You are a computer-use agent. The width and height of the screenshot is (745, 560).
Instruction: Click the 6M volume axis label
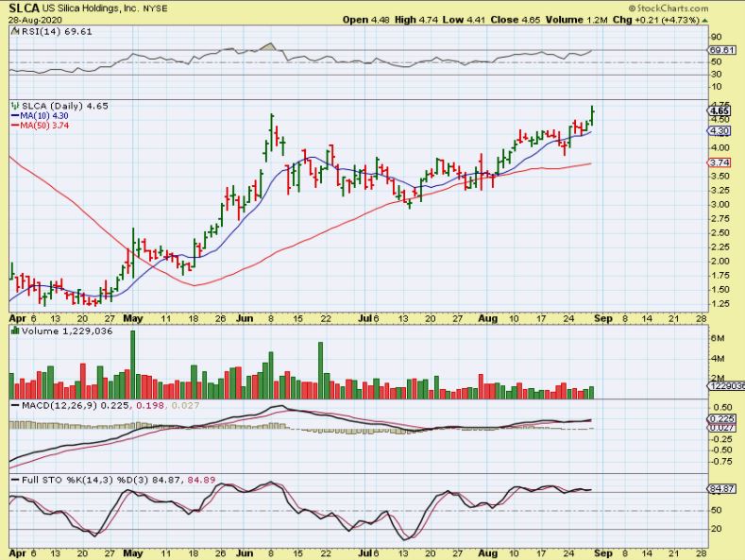pyautogui.click(x=718, y=338)
